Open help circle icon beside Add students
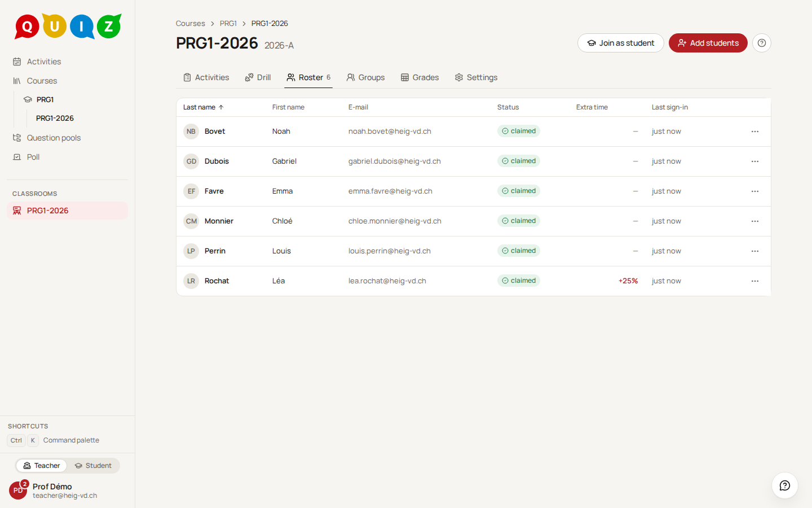 (762, 43)
